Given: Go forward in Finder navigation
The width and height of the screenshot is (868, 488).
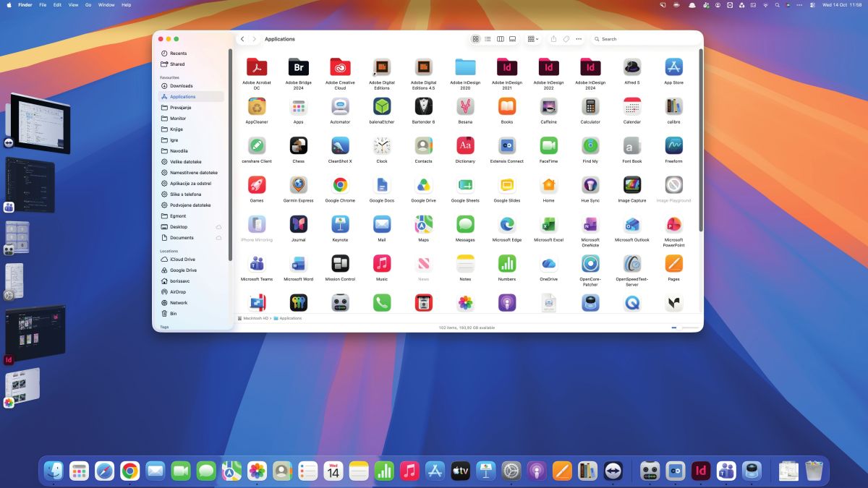Looking at the screenshot, I should [x=254, y=39].
